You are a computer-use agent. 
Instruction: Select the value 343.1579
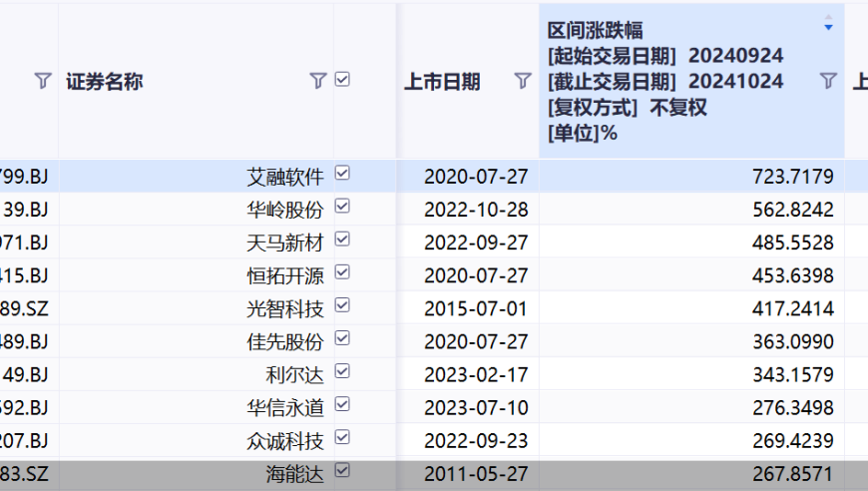point(793,375)
